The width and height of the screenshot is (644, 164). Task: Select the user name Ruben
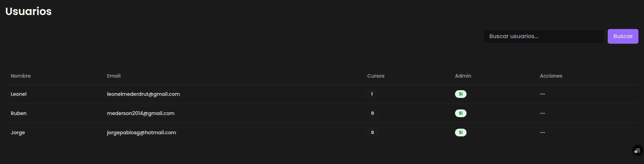pyautogui.click(x=18, y=113)
